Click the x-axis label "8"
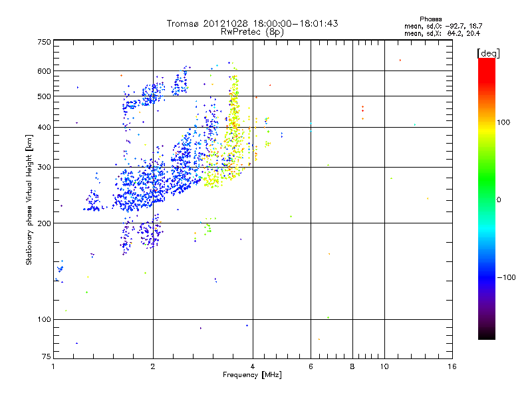Viewport: 532px width, 399px height. click(352, 366)
